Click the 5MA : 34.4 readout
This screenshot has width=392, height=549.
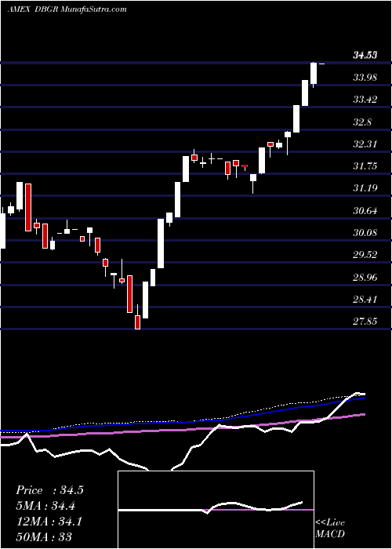tap(45, 506)
